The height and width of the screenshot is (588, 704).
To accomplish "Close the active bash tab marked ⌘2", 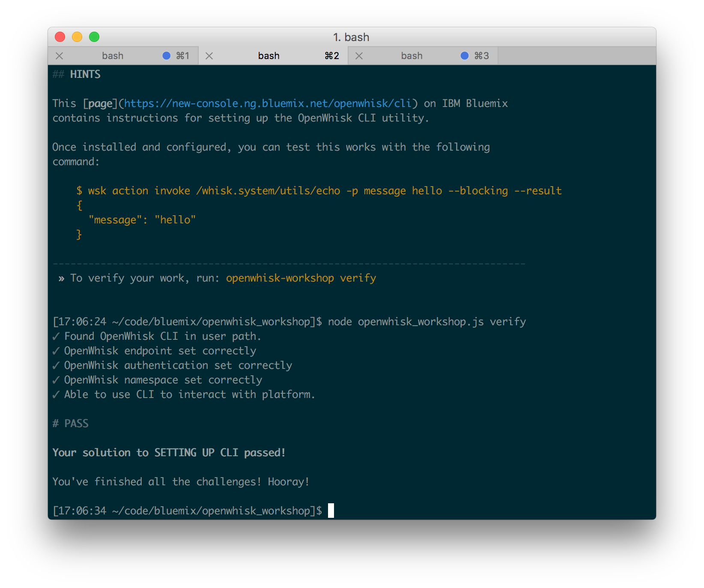I will click(x=209, y=56).
